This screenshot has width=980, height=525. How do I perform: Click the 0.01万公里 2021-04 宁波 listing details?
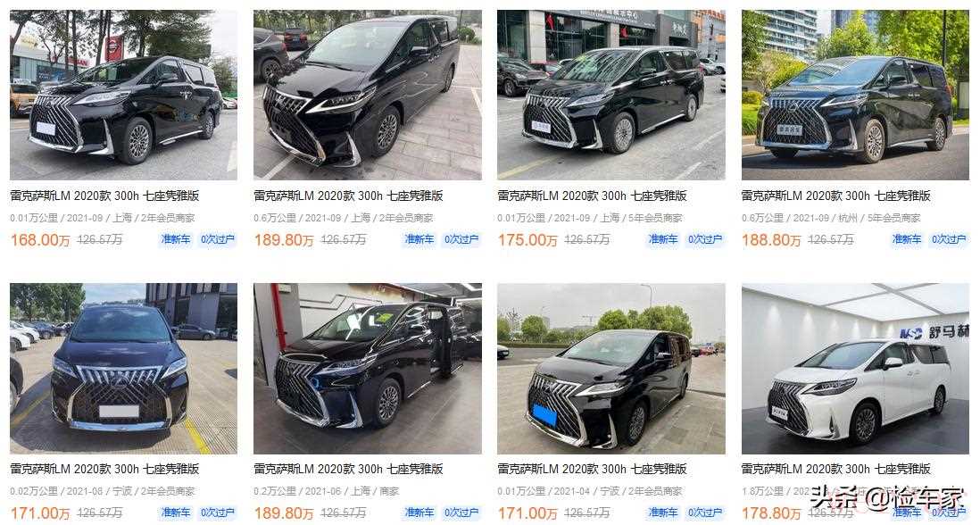[x=589, y=491]
